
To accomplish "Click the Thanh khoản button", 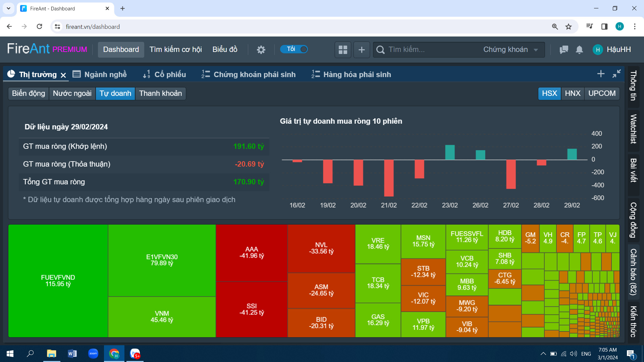I will [x=160, y=93].
